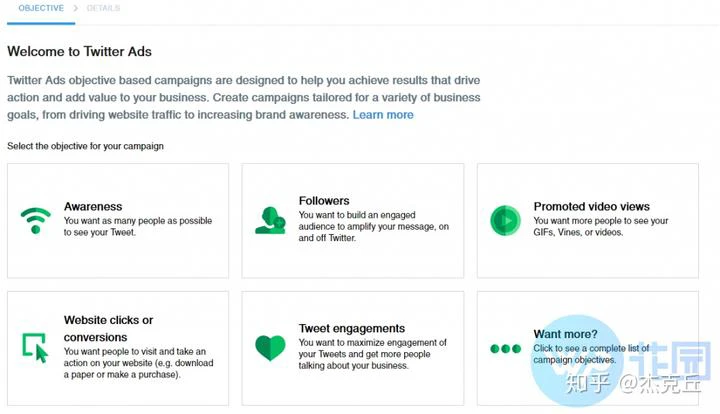Click the Tweet engagements description text

[372, 354]
